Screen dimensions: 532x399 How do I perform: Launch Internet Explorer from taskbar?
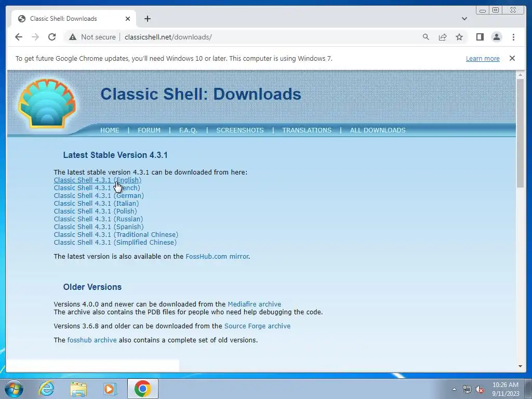click(x=46, y=389)
